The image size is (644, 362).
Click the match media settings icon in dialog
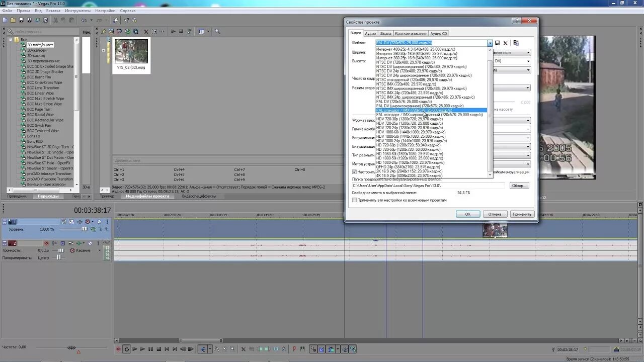[516, 43]
